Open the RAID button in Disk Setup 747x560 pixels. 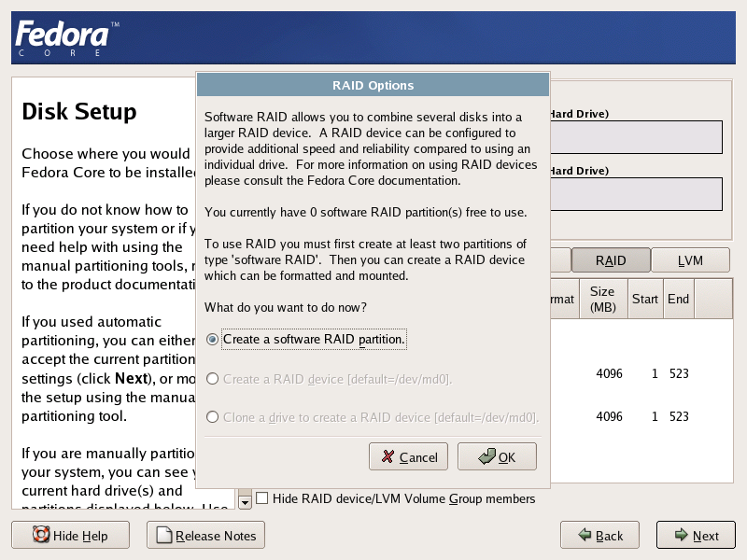[x=611, y=260]
